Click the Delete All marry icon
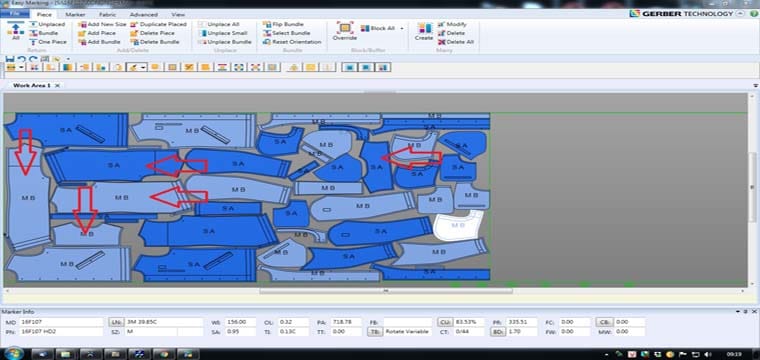 [x=441, y=42]
